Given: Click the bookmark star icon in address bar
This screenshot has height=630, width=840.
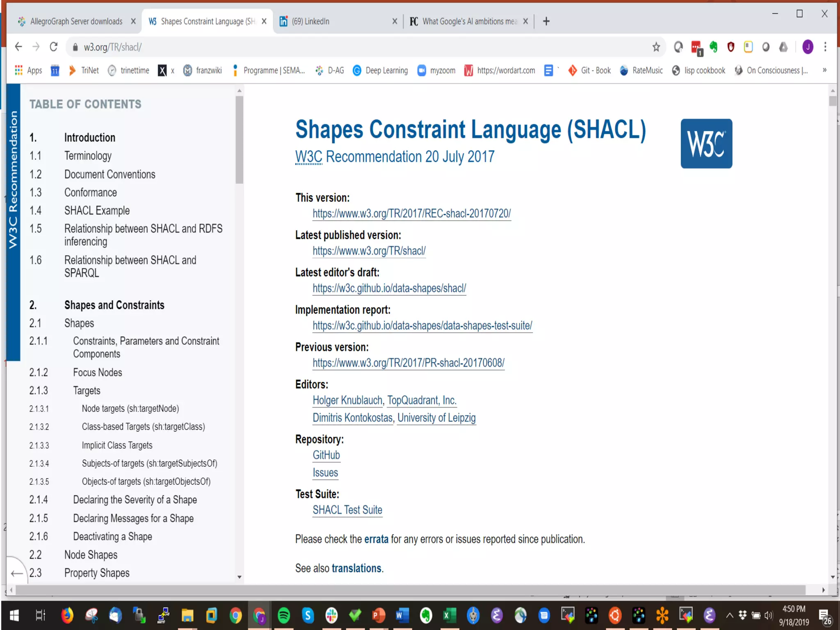Looking at the screenshot, I should 656,47.
